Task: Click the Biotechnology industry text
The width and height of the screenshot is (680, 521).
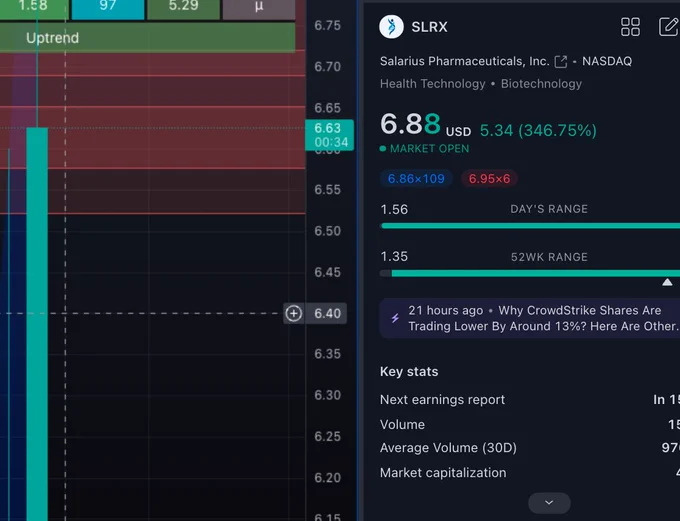Action: [x=541, y=84]
